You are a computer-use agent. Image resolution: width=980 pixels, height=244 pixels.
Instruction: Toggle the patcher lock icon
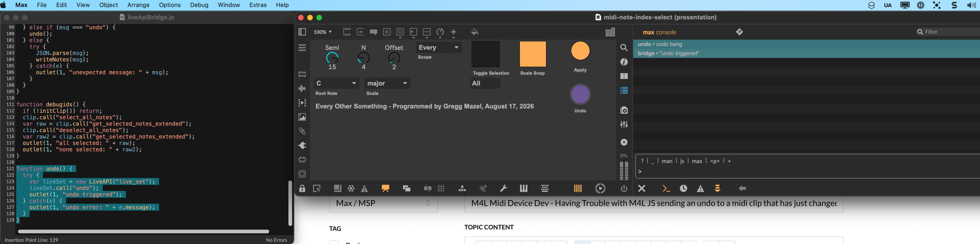[x=302, y=188]
